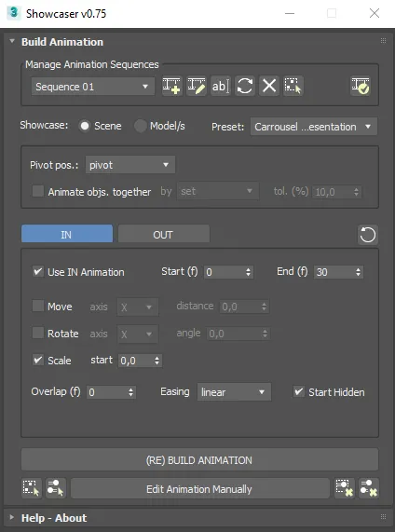Open the Pivot pos. dropdown
Viewport: 395px width, 532px height.
tap(130, 165)
